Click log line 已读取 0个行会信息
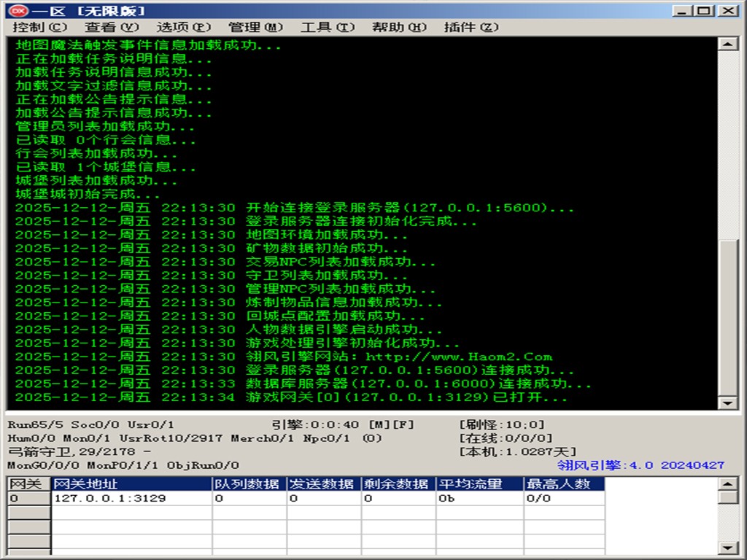Viewport: 747px width, 560px height. [x=105, y=140]
